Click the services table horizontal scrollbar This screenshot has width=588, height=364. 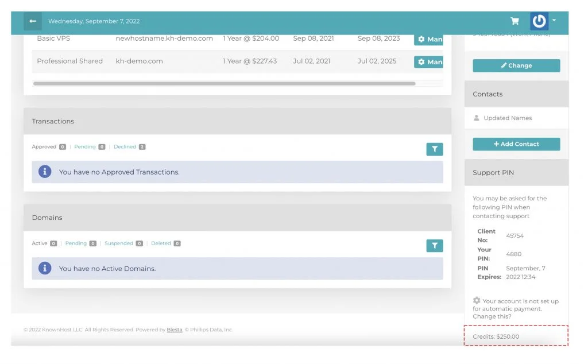pos(224,84)
